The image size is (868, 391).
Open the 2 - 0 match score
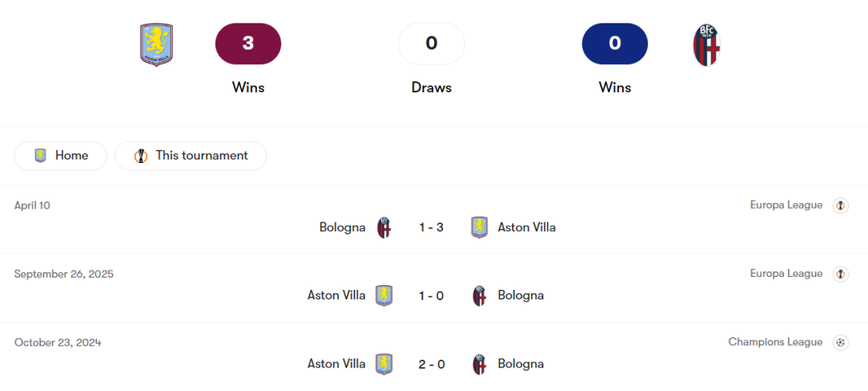(x=432, y=364)
